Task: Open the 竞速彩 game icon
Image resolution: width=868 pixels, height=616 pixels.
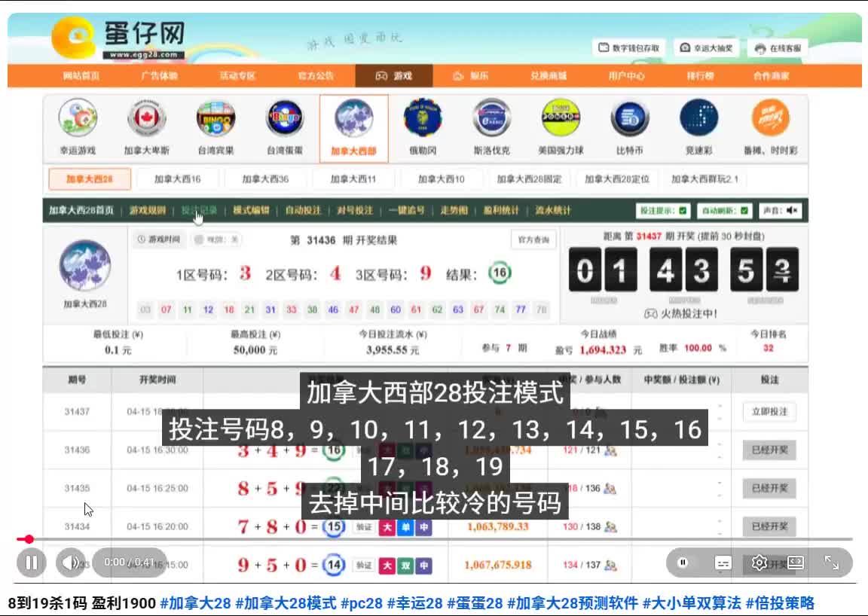Action: (698, 127)
